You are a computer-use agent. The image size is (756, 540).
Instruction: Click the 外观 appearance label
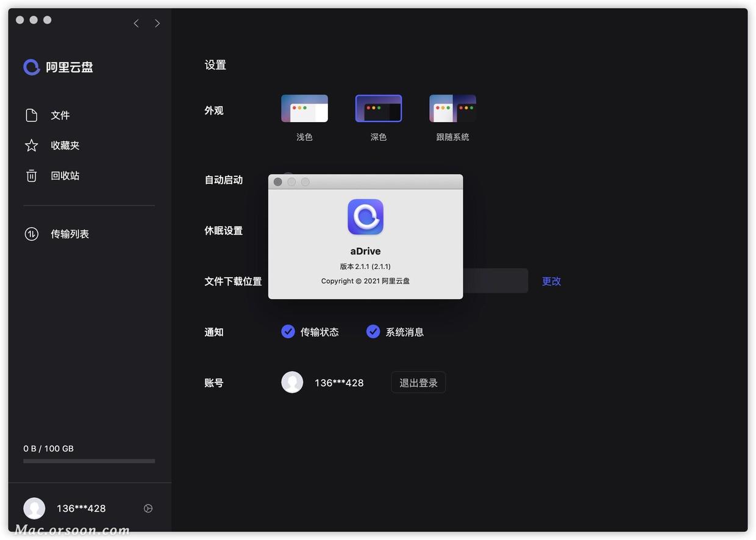click(214, 110)
